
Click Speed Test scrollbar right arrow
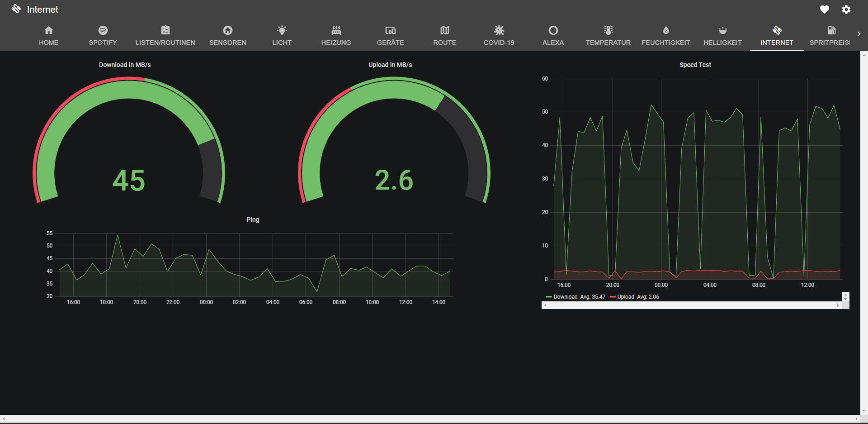[x=838, y=305]
